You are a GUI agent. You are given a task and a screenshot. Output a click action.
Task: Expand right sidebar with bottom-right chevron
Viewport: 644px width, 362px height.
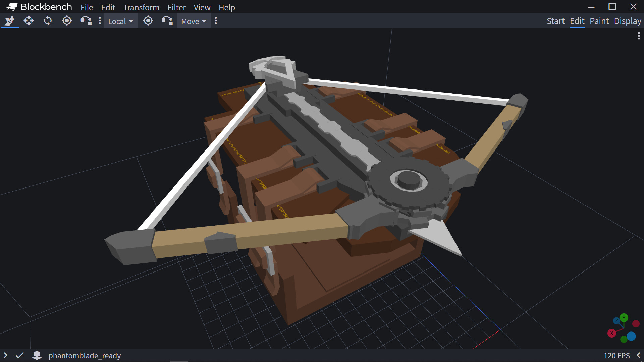pos(638,355)
